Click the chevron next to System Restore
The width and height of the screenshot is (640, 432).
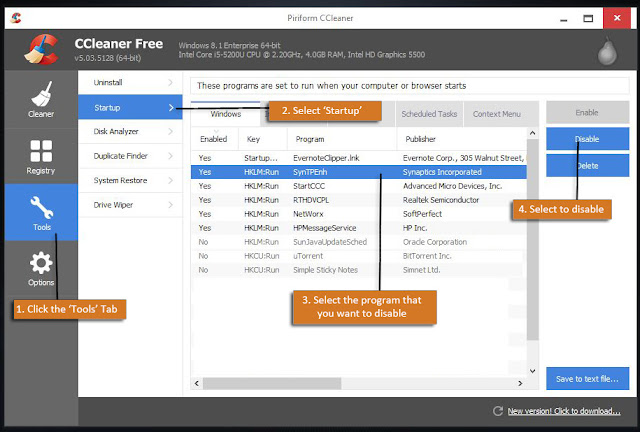coord(171,180)
